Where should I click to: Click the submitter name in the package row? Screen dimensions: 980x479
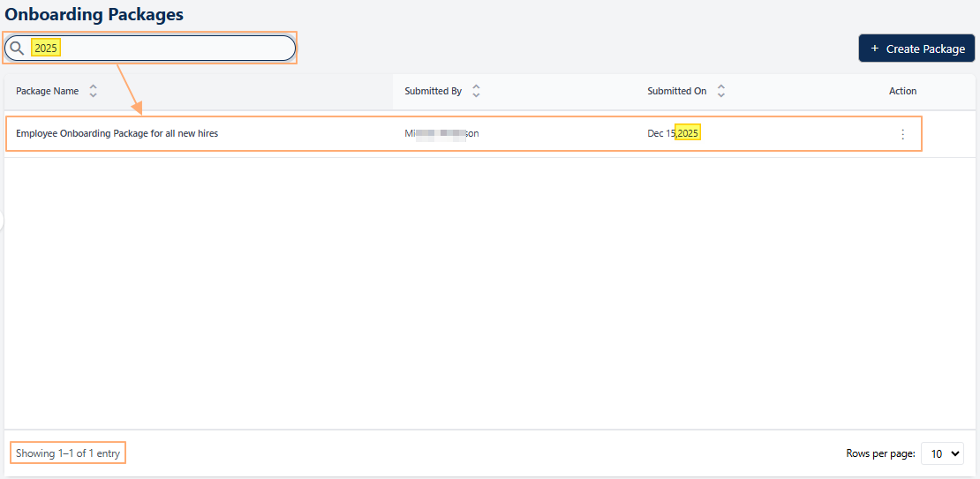[441, 134]
